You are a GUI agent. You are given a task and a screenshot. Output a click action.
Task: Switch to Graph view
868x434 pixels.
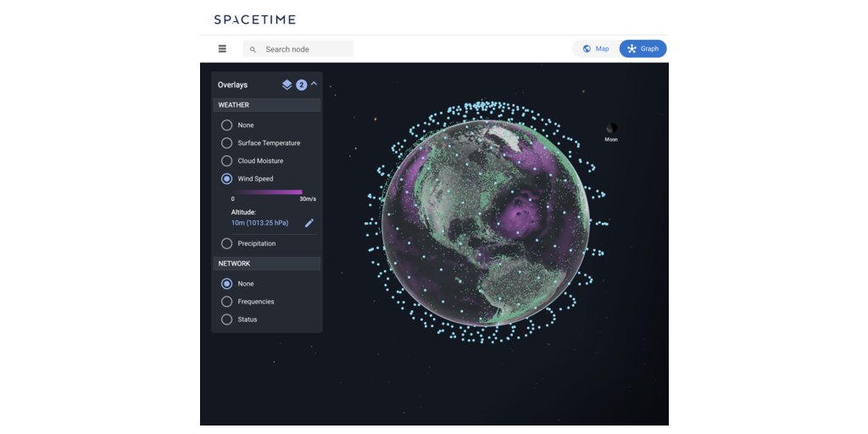tap(643, 49)
